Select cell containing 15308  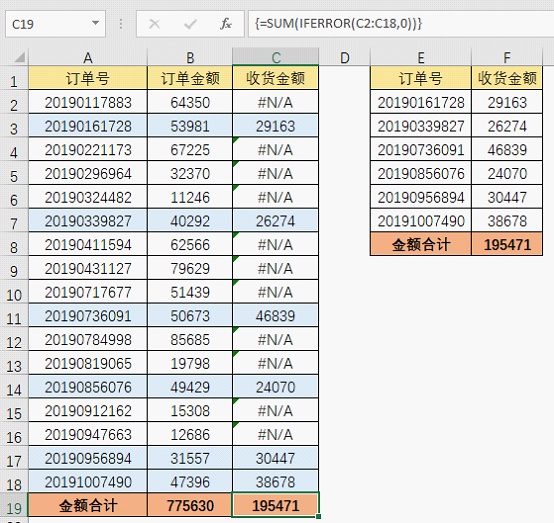(x=190, y=411)
